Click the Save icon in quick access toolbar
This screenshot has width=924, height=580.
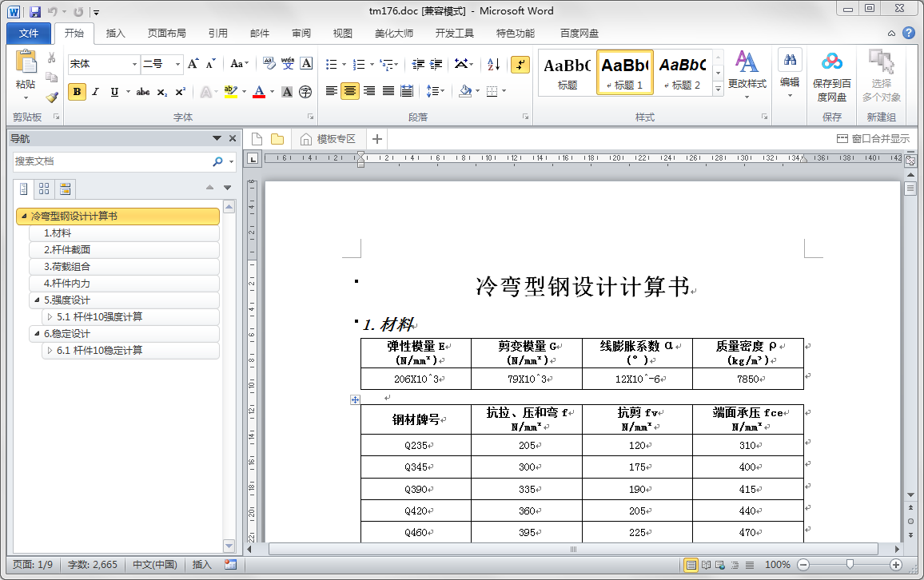[34, 11]
